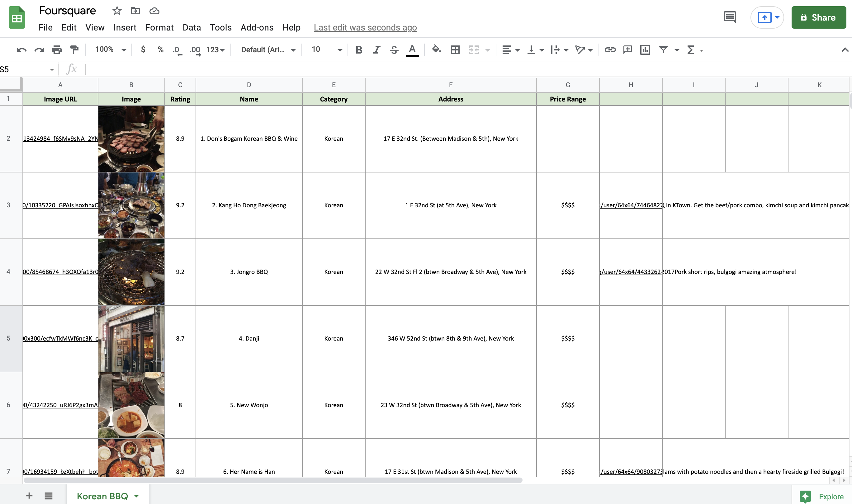The width and height of the screenshot is (852, 504).
Task: Open the Functions (sigma) icon
Action: point(691,49)
